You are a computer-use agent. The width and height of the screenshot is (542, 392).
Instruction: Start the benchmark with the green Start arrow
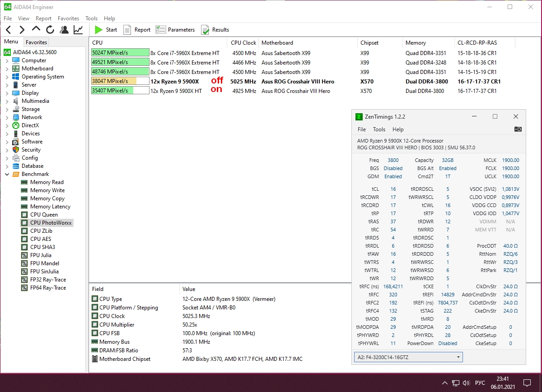pos(106,30)
